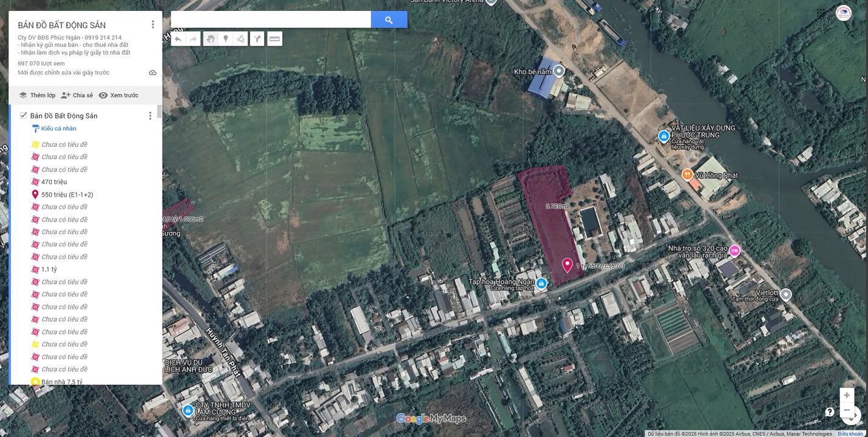Select the 470 triệu list item
The image size is (868, 437).
[x=54, y=182]
